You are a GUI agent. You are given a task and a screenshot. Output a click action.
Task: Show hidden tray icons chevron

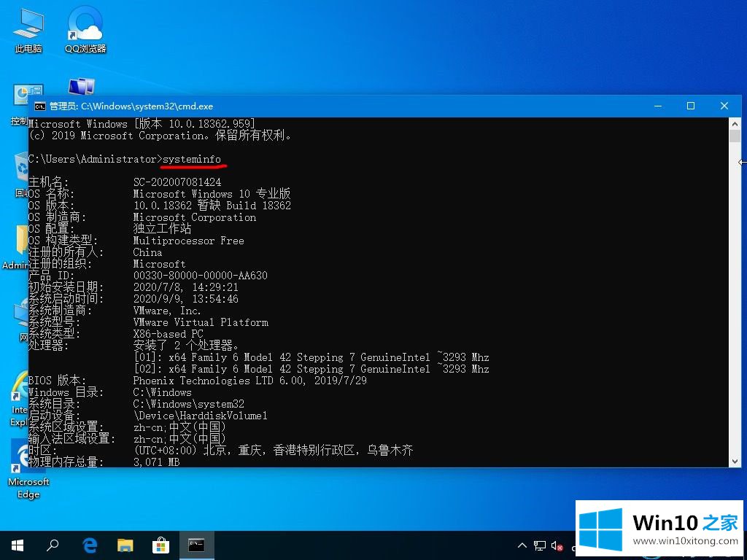pos(522,545)
